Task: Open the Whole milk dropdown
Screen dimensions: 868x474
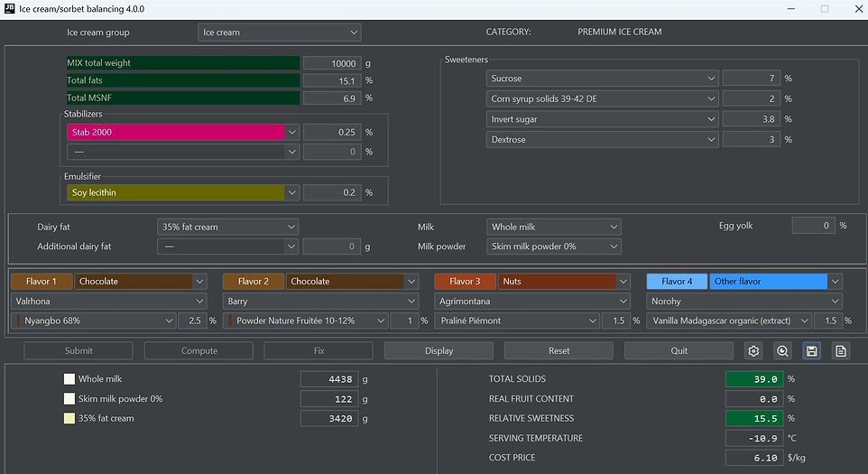Action: point(554,227)
